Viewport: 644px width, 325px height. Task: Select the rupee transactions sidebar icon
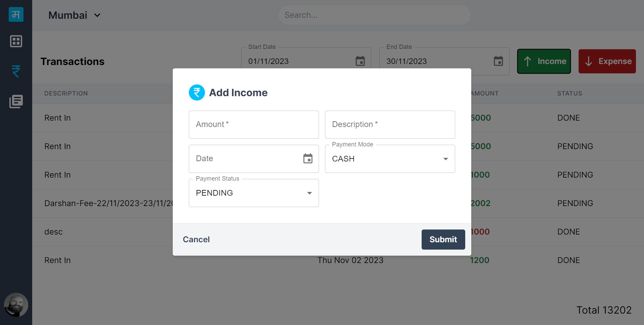point(16,71)
